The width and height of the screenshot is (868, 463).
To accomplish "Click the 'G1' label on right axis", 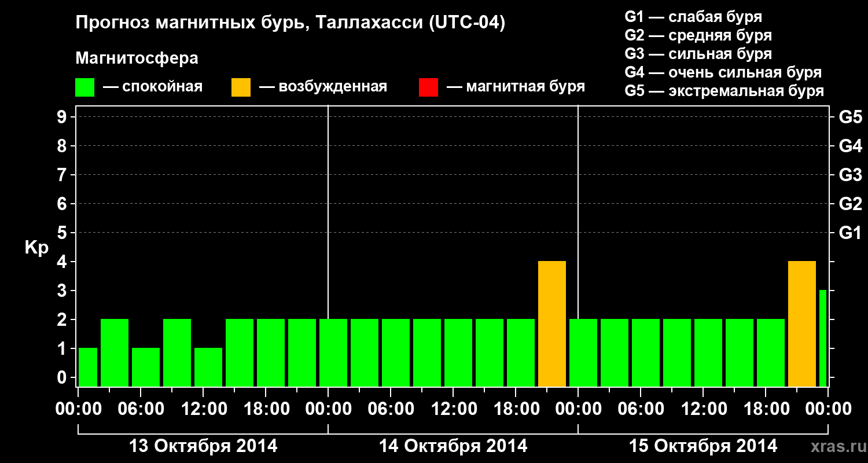I will click(x=851, y=233).
